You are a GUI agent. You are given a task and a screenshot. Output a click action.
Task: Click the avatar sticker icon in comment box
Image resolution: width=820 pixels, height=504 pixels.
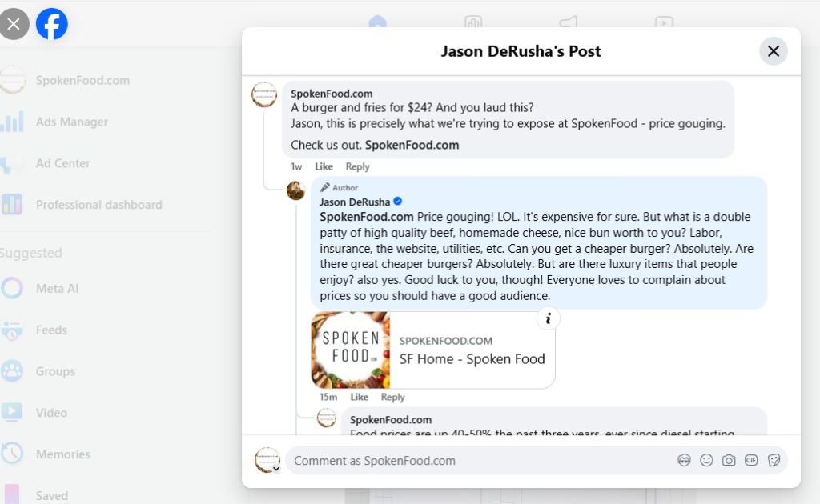pos(684,460)
